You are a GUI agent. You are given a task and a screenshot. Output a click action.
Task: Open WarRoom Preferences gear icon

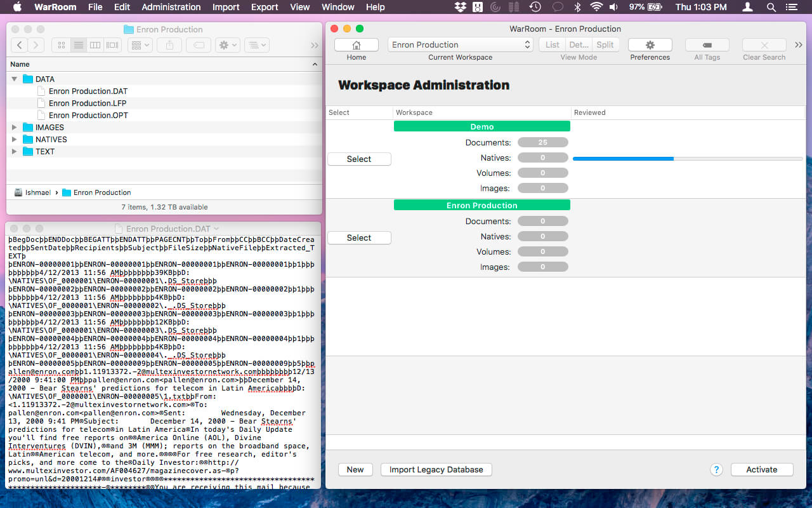[x=650, y=45]
